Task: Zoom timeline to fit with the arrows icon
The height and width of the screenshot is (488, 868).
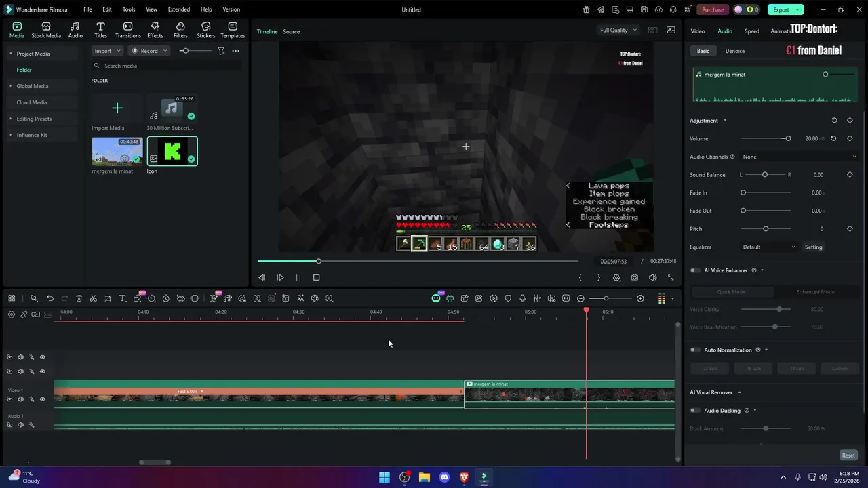Action: coord(566,298)
